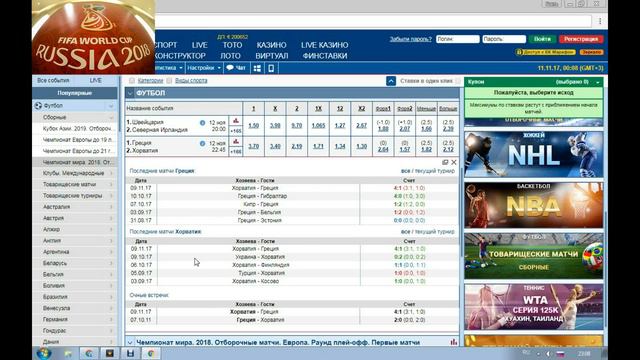The image size is (640, 360).
Task: Click language flag in system tray
Action: (560, 354)
